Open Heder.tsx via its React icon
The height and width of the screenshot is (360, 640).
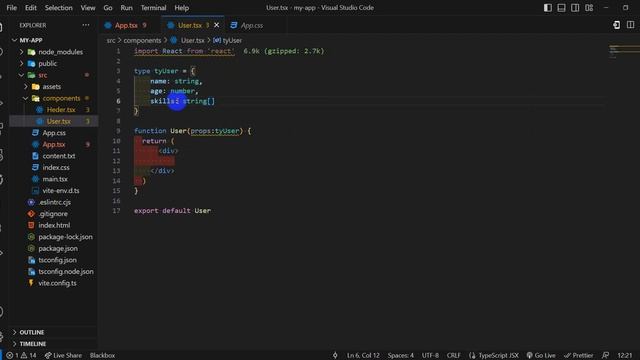40,110
